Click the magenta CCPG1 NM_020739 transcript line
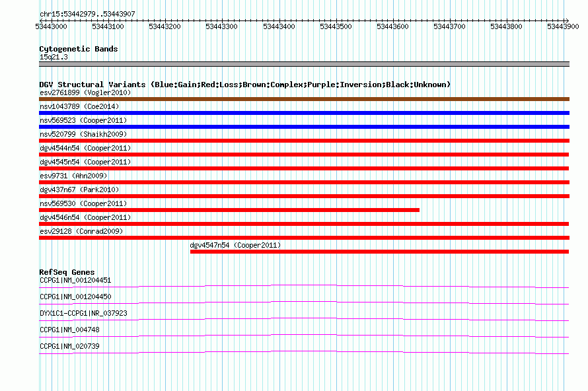Viewport: 588px width, 391px height. pyautogui.click(x=304, y=353)
